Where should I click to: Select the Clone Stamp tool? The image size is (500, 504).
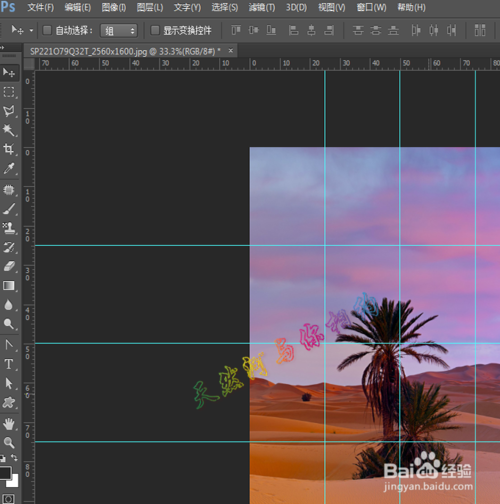(9, 228)
